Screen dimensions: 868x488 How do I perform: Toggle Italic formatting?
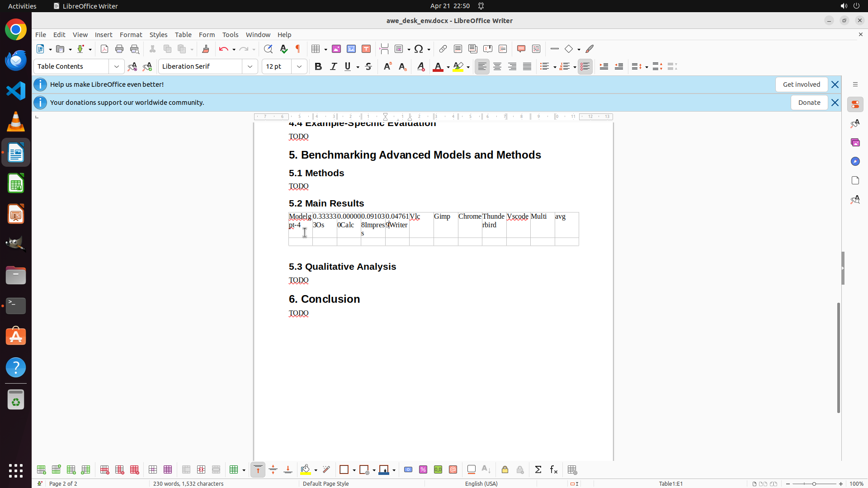pyautogui.click(x=333, y=66)
